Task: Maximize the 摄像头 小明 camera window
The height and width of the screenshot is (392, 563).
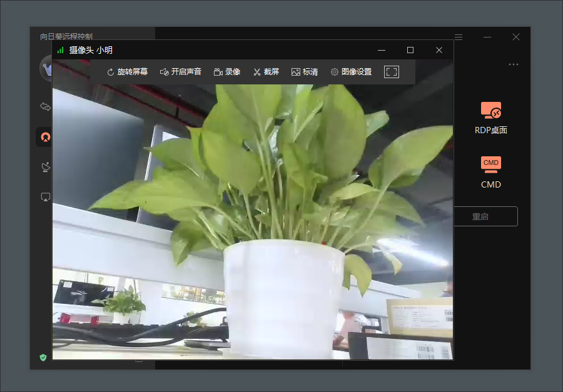Action: 410,50
